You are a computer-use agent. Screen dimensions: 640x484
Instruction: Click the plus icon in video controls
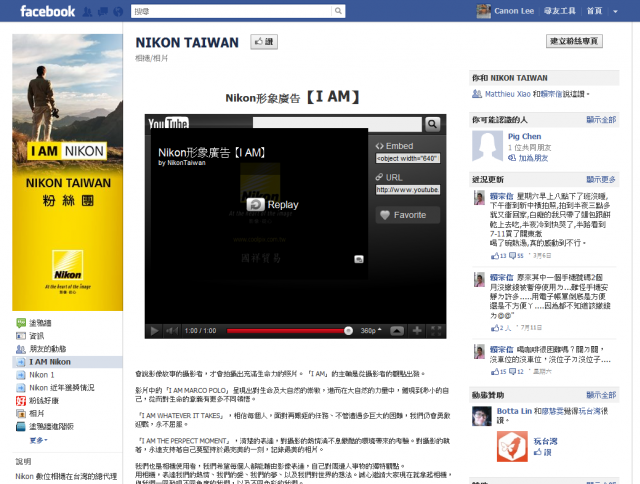[417, 331]
